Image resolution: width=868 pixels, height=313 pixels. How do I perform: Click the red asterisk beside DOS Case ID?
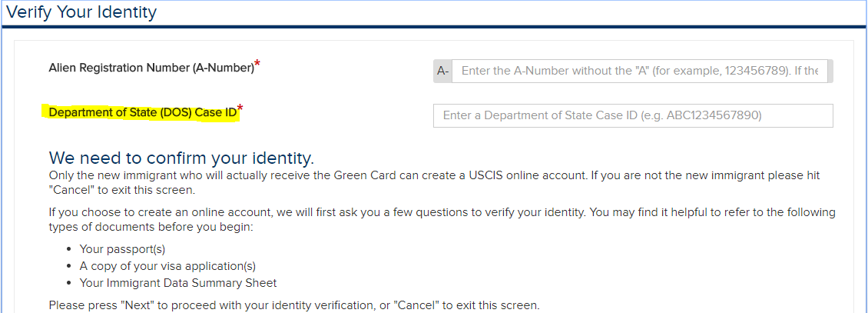(240, 110)
